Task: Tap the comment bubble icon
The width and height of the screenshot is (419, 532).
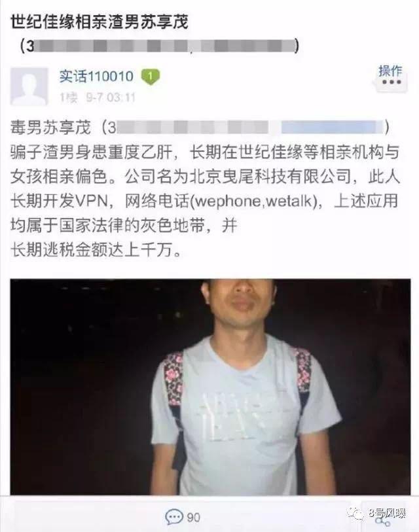Action: [x=174, y=517]
